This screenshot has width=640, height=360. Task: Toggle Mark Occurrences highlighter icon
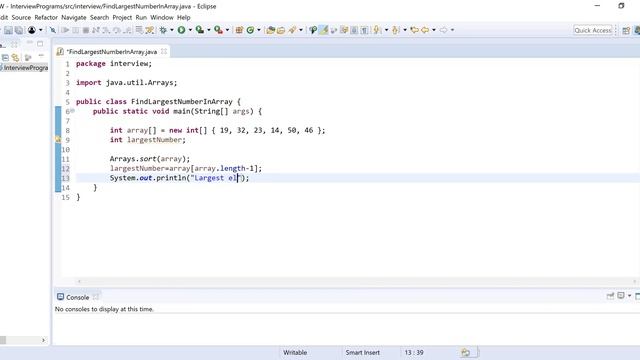point(323,30)
